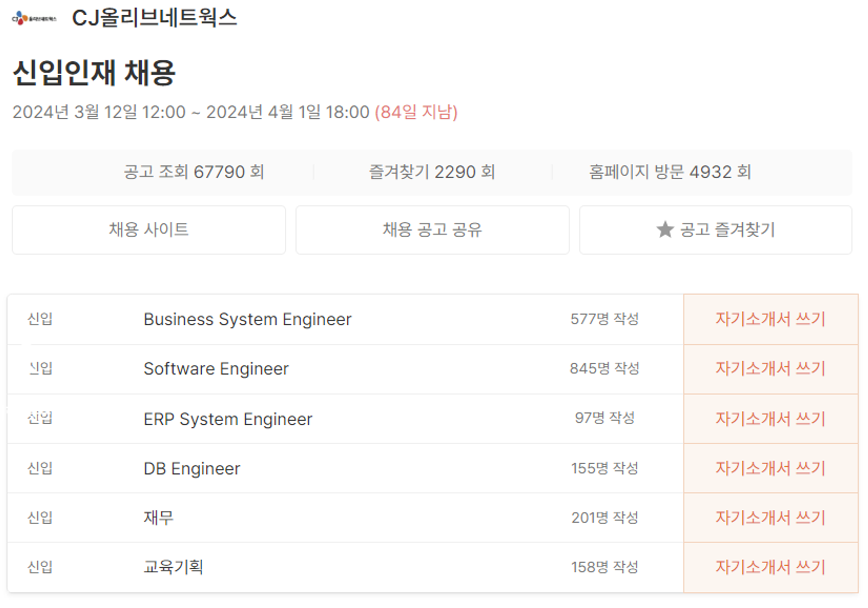Click the 158명 작성 count

click(x=605, y=567)
